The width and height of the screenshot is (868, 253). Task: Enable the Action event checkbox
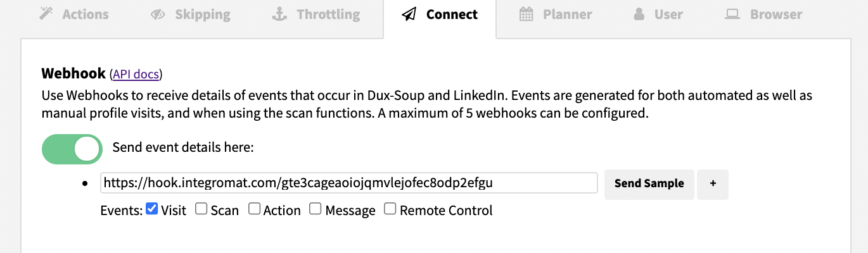(254, 209)
